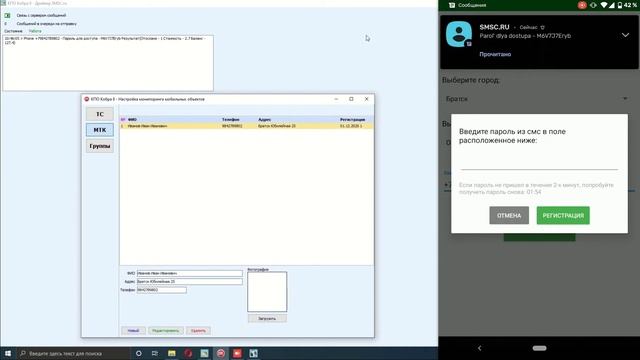
Task: Open the teal app icon right of Opera on taskbar
Action: click(x=204, y=353)
